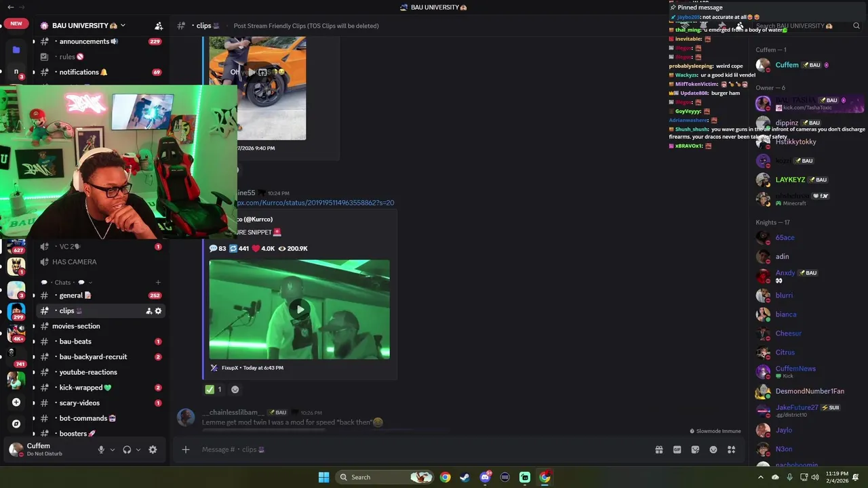Expand microphone input options chevron
The height and width of the screenshot is (488, 868).
[113, 449]
